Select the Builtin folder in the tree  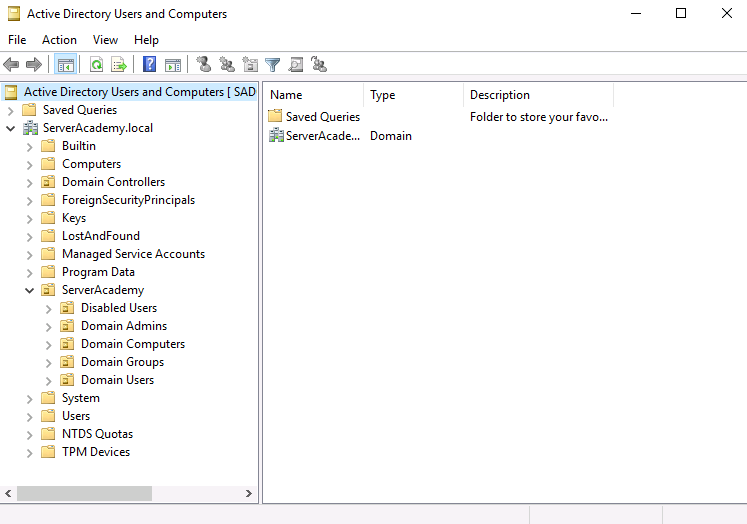[x=79, y=146]
